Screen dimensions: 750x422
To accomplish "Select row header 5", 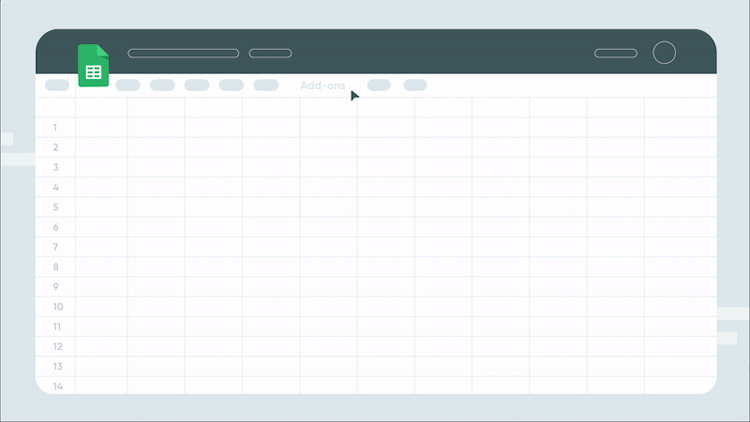I will click(x=55, y=207).
